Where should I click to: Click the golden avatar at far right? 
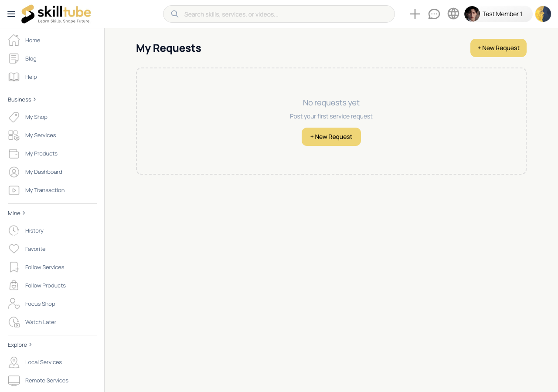point(543,14)
